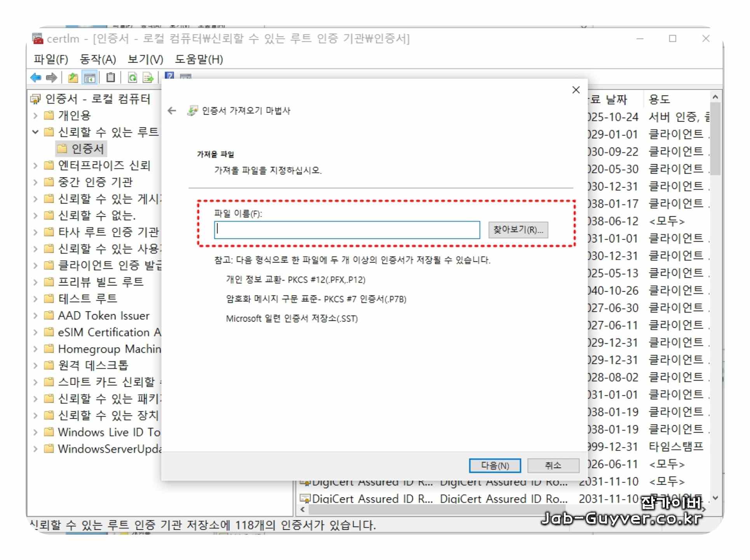The width and height of the screenshot is (750, 560).
Task: Click the Up One Level folder icon
Action: tap(73, 78)
